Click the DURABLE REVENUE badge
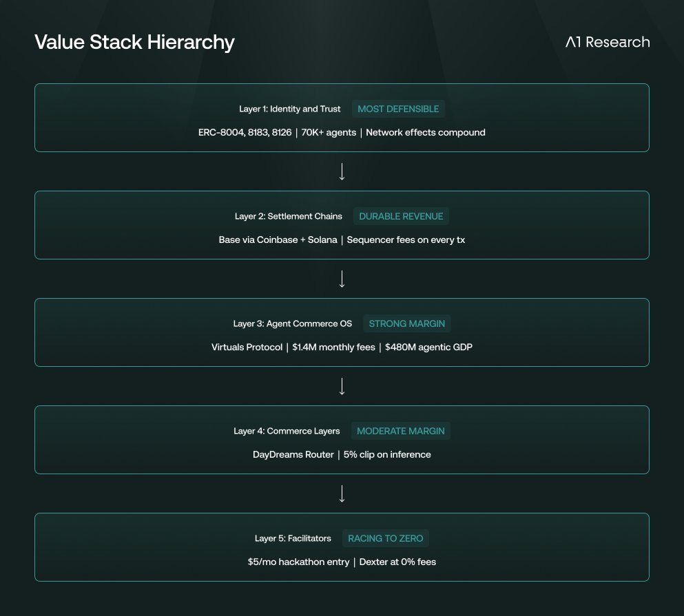Image resolution: width=684 pixels, height=616 pixels. [401, 216]
